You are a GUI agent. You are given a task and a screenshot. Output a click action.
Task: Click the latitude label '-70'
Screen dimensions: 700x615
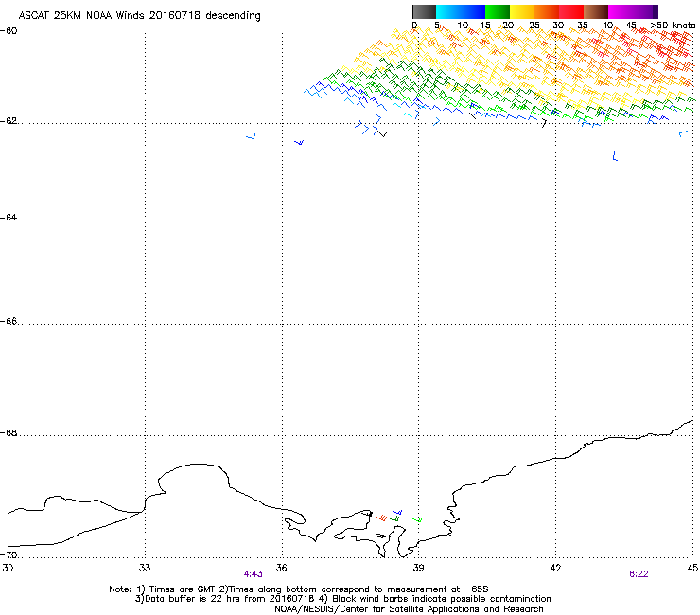click(x=9, y=555)
